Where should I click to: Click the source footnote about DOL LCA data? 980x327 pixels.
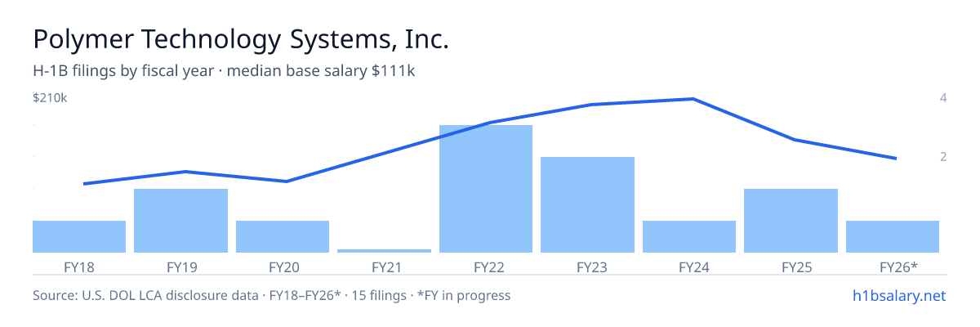point(271,295)
